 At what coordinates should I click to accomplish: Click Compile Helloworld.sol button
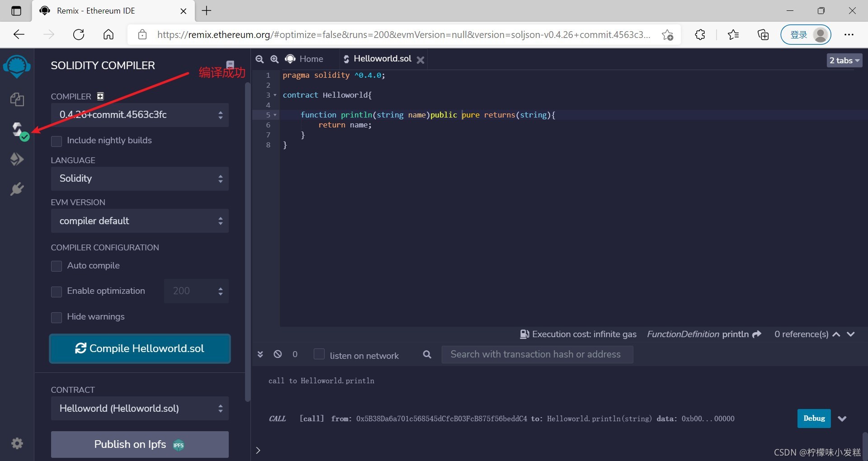tap(140, 348)
